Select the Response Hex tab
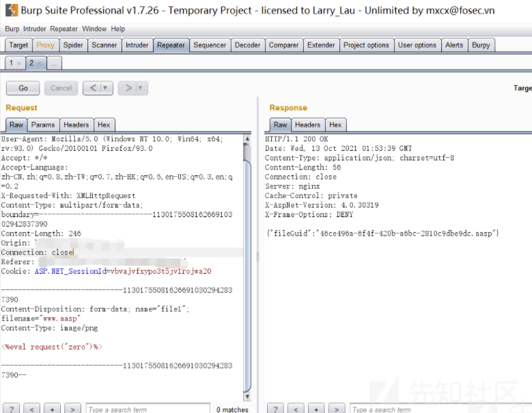Viewport: 532px width, 413px height. click(x=335, y=125)
